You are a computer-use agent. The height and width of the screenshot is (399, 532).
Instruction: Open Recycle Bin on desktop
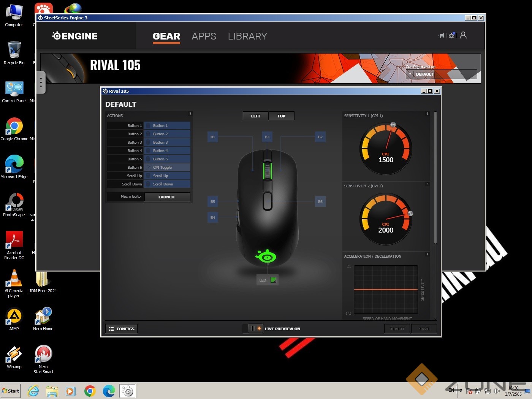pyautogui.click(x=14, y=53)
